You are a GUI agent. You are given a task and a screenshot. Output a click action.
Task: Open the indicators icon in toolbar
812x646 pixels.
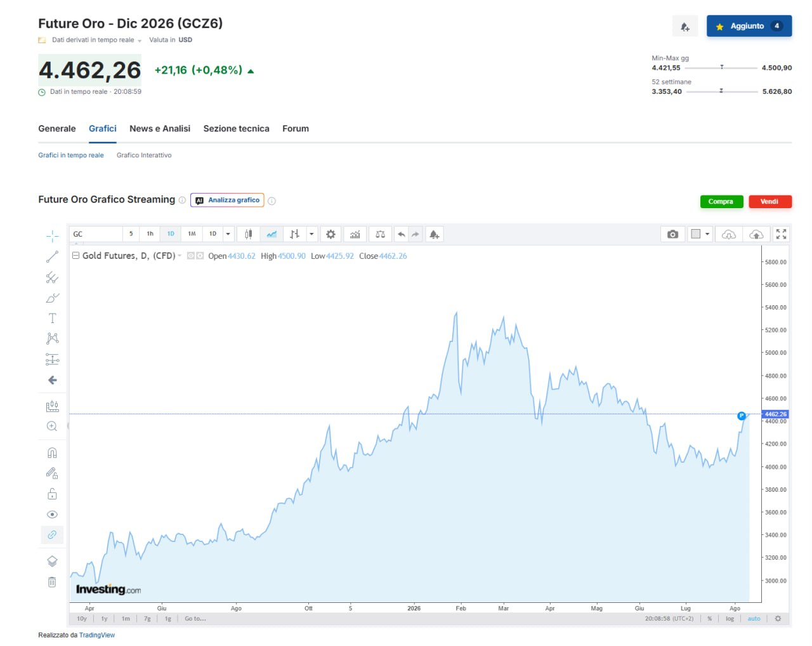pyautogui.click(x=355, y=234)
